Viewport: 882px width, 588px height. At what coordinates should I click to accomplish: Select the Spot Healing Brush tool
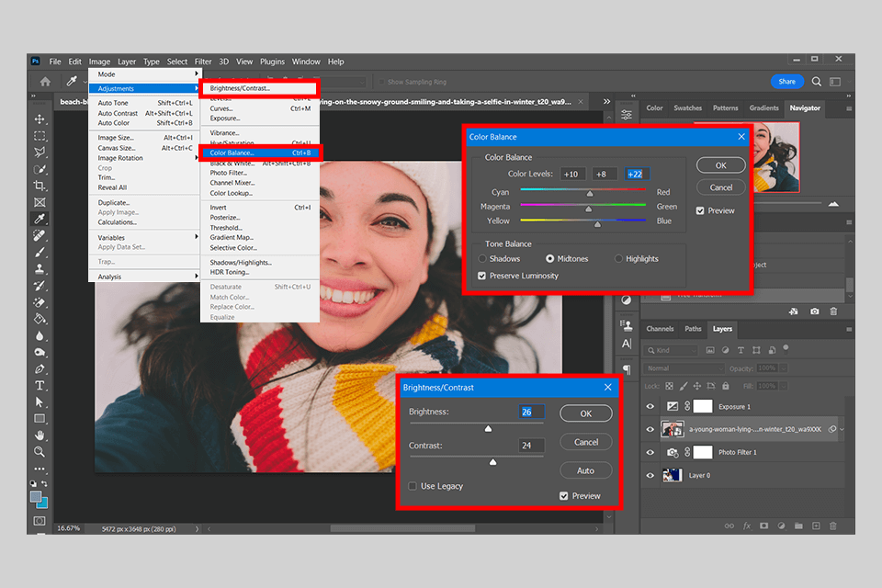40,235
